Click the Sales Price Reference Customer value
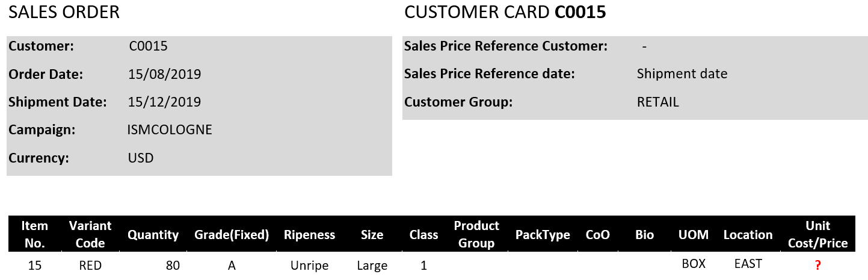 coord(644,46)
